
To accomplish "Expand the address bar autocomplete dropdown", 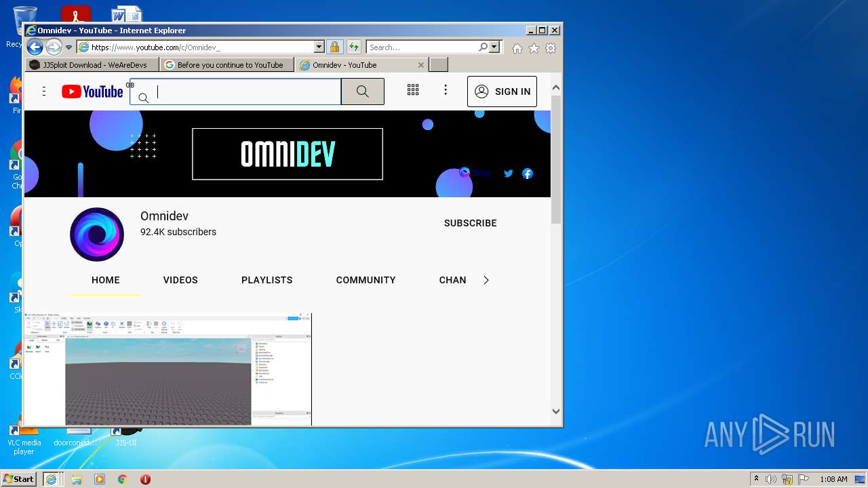I will coord(319,47).
